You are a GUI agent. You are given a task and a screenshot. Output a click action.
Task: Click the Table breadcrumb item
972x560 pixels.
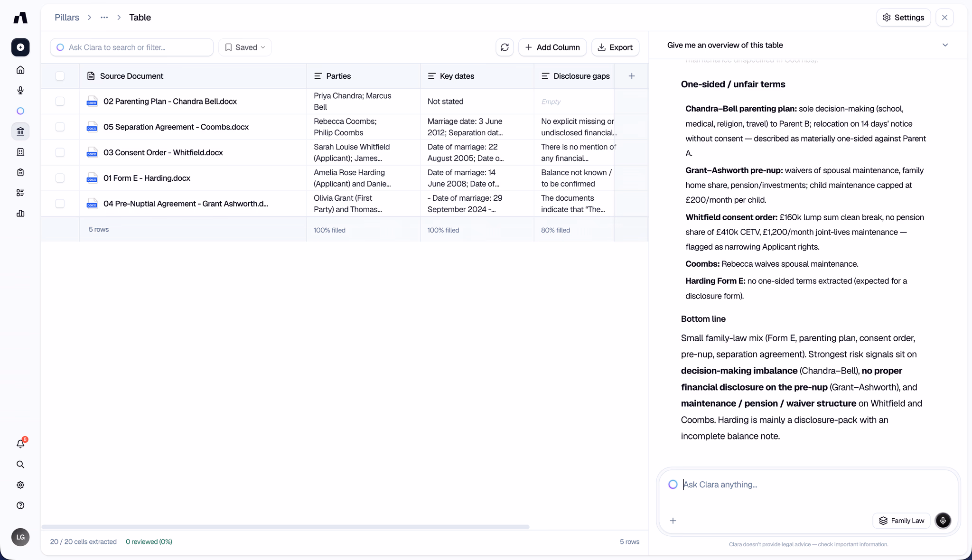click(140, 18)
